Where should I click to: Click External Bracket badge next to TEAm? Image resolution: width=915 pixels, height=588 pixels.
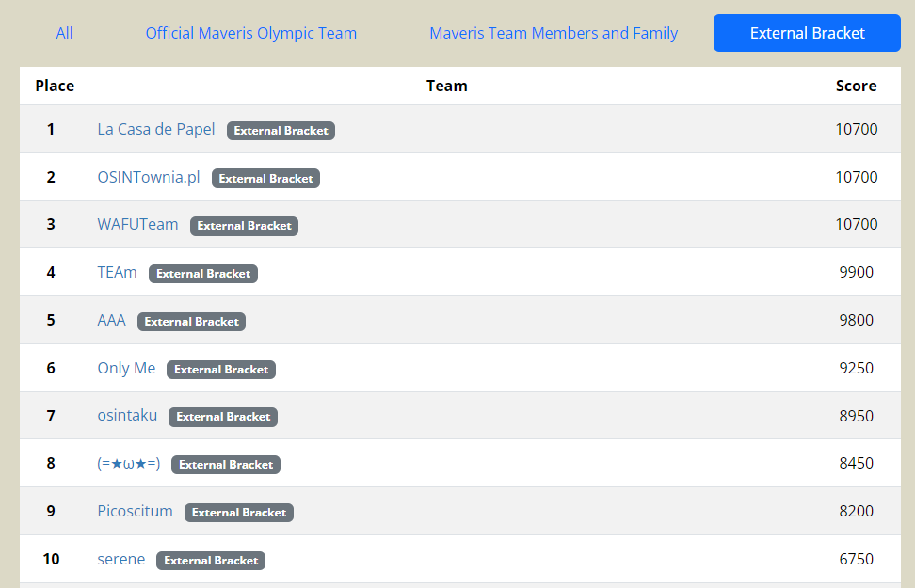pos(203,274)
